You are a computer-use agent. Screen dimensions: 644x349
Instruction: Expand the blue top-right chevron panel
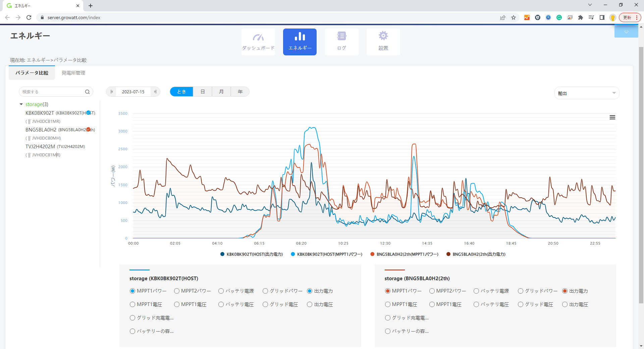point(626,32)
